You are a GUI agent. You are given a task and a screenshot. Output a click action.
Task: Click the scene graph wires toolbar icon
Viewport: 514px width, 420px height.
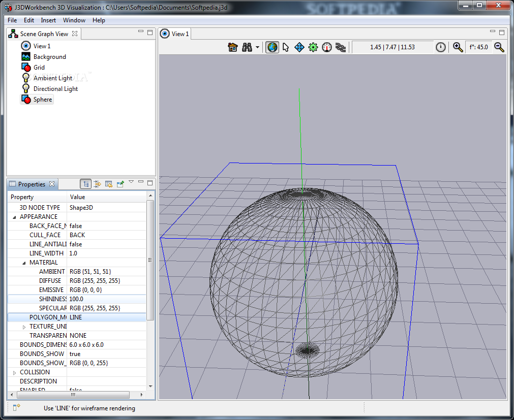pyautogui.click(x=341, y=47)
